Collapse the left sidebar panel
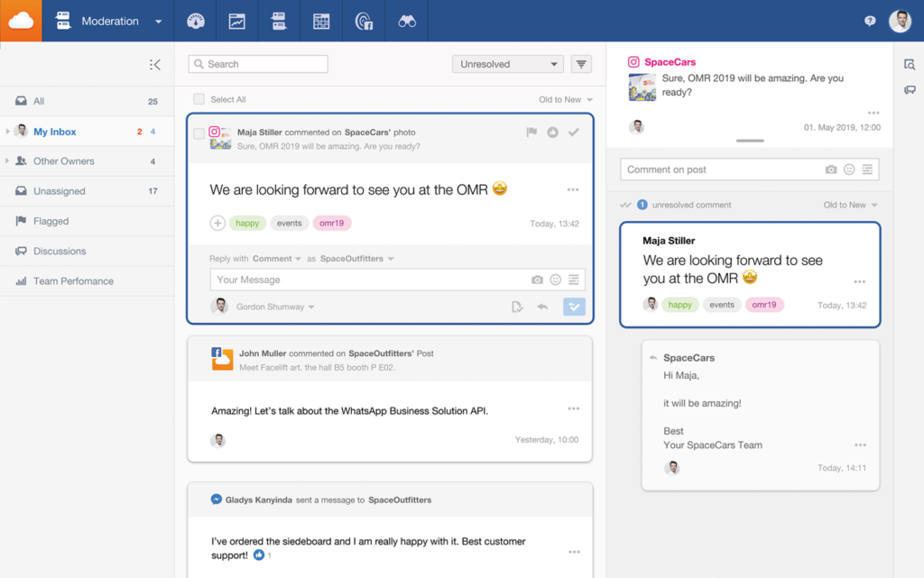Image resolution: width=924 pixels, height=578 pixels. [x=155, y=64]
